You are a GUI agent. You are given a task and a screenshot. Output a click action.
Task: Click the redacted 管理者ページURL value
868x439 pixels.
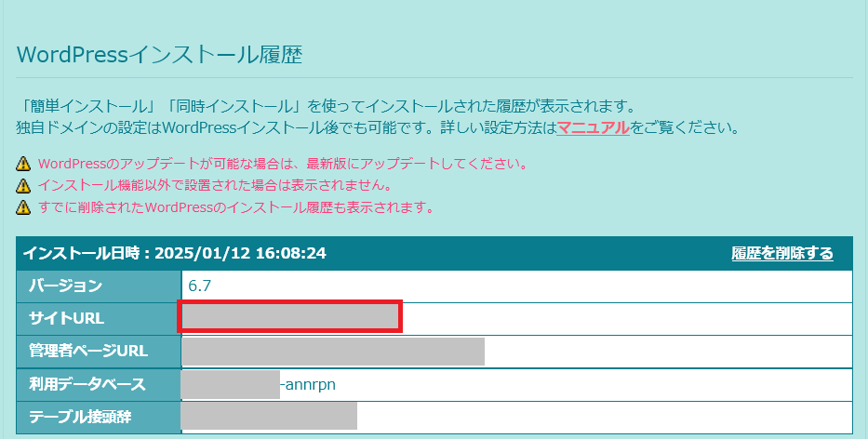[x=333, y=351]
